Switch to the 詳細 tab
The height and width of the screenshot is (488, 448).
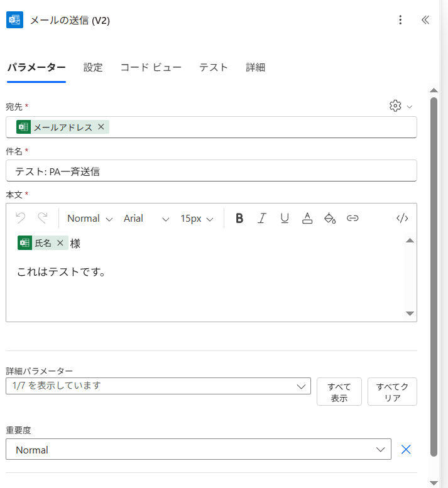[x=255, y=67]
